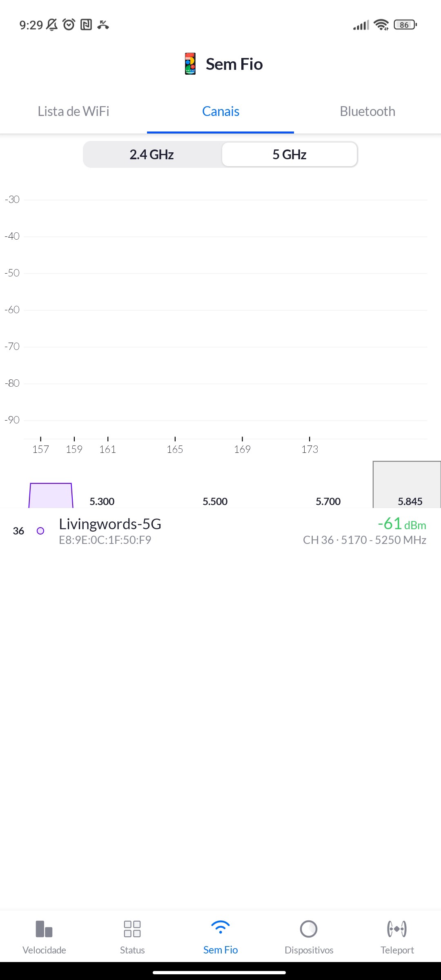The image size is (441, 980).
Task: Select the Canais tab
Action: pyautogui.click(x=220, y=111)
